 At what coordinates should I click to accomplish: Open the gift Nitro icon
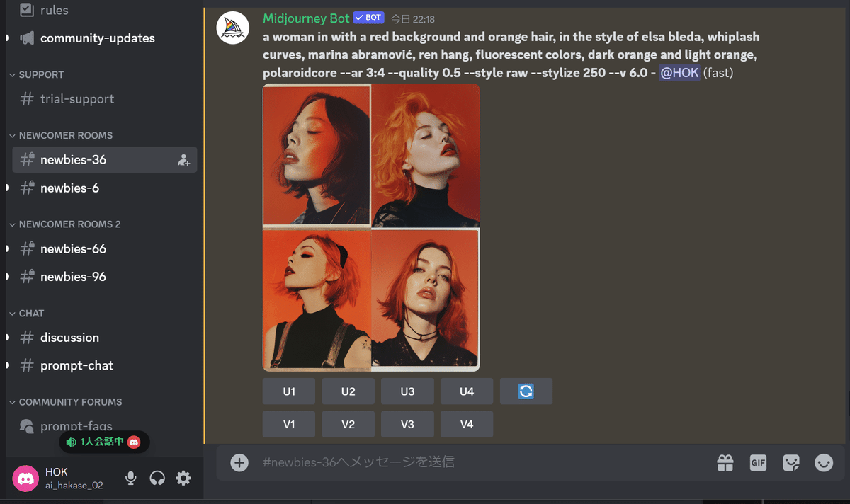[x=725, y=462]
